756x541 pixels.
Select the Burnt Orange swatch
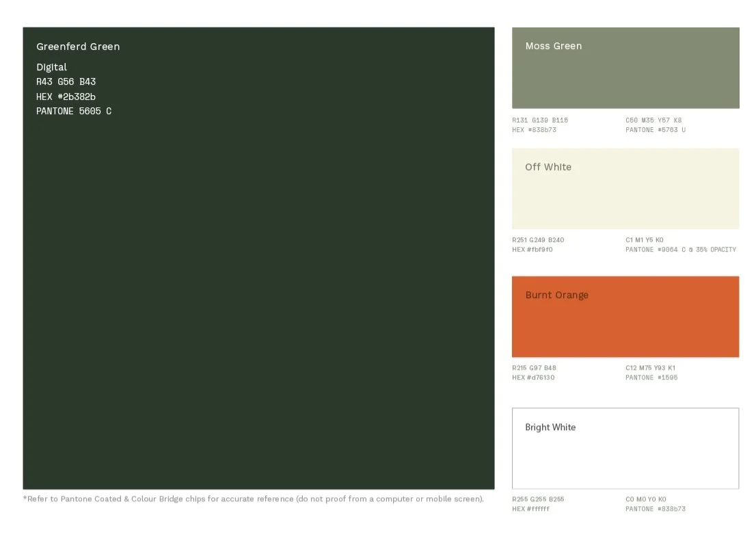[625, 317]
